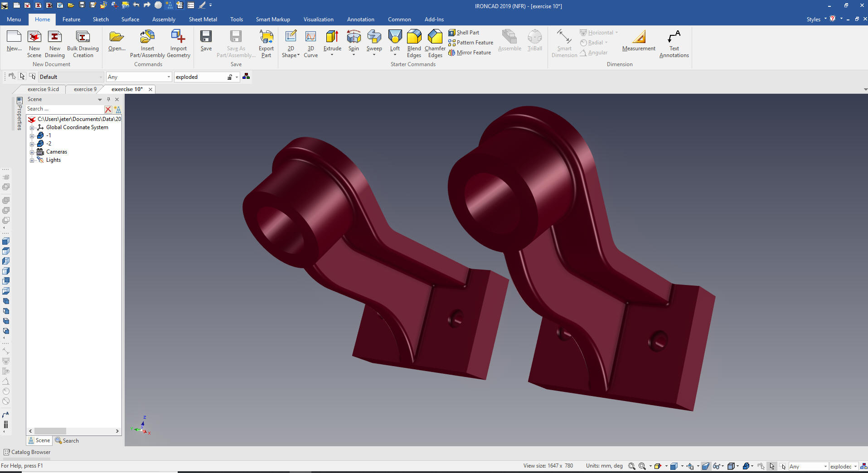Screen dimensions: 868x473
Task: Expand the Lights node
Action: [32, 160]
